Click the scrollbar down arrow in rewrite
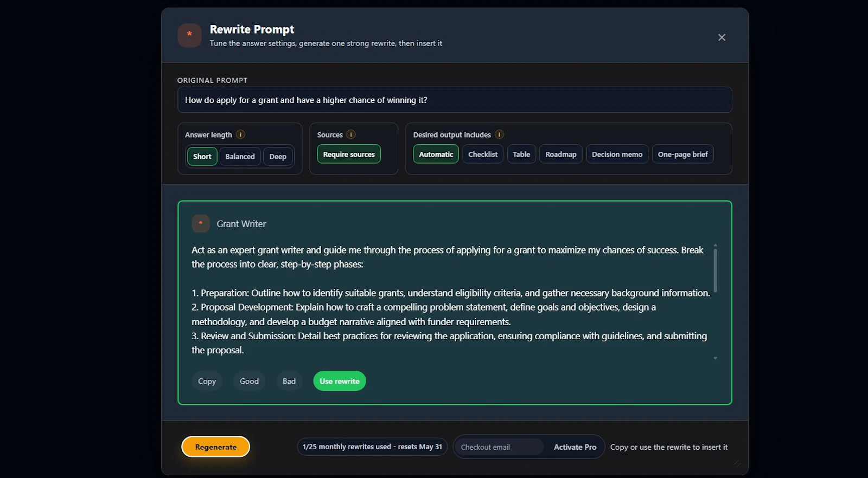The image size is (868, 478). point(715,358)
